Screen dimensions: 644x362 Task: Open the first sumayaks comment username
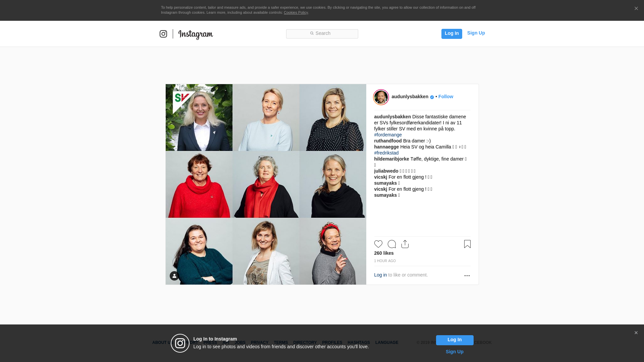click(385, 183)
